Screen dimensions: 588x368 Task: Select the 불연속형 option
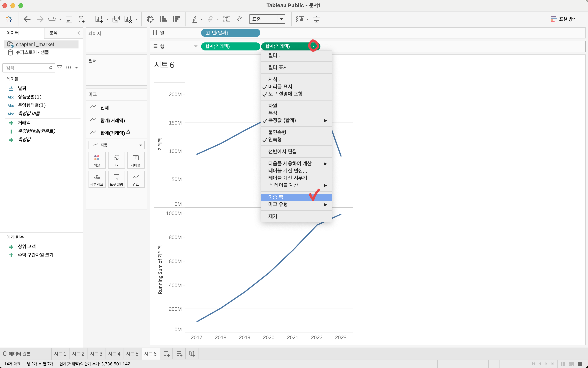[277, 132]
